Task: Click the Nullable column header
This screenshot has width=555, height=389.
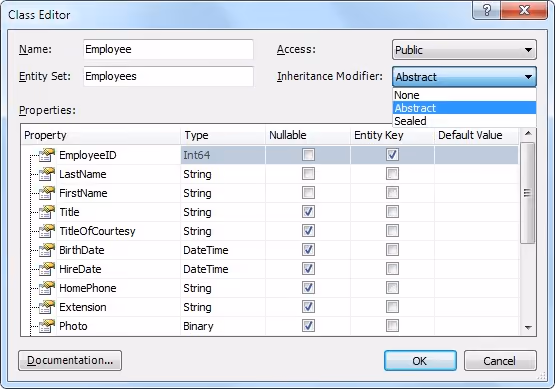Action: tap(308, 135)
